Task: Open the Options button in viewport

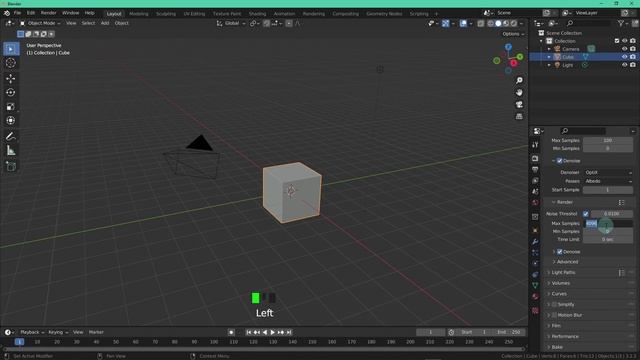Action: point(513,34)
